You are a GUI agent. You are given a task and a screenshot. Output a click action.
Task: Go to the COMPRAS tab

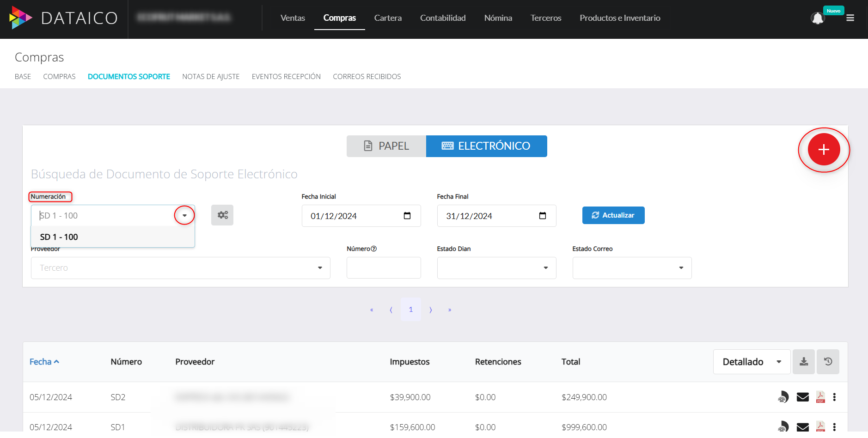pyautogui.click(x=59, y=76)
